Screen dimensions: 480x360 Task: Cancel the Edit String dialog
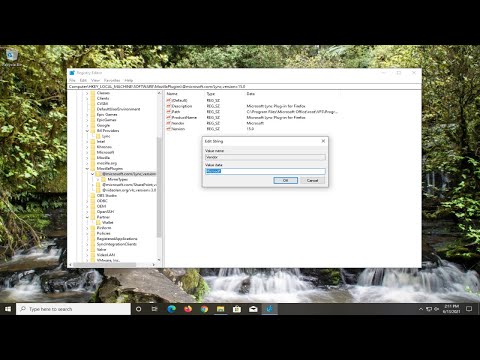[x=312, y=180]
